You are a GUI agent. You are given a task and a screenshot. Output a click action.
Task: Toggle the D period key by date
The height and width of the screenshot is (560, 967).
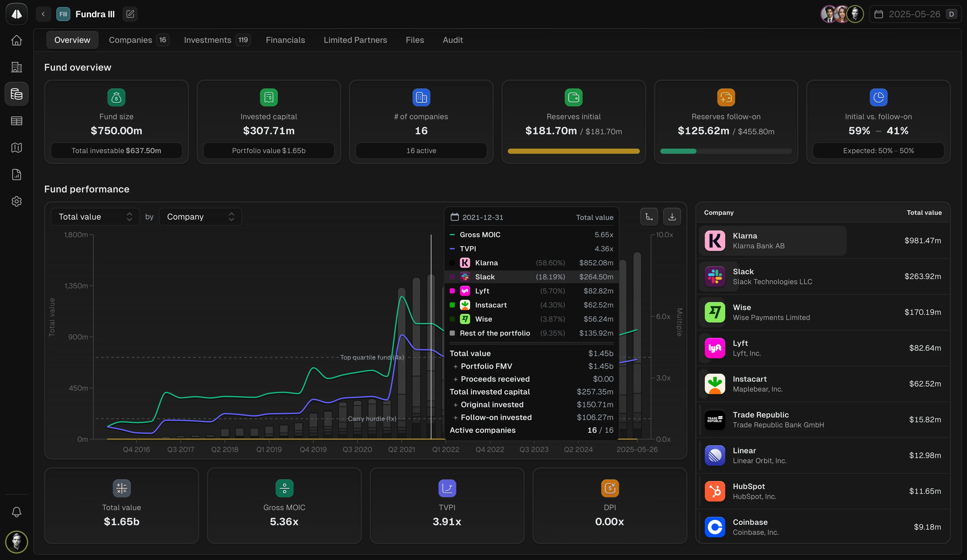pyautogui.click(x=951, y=14)
